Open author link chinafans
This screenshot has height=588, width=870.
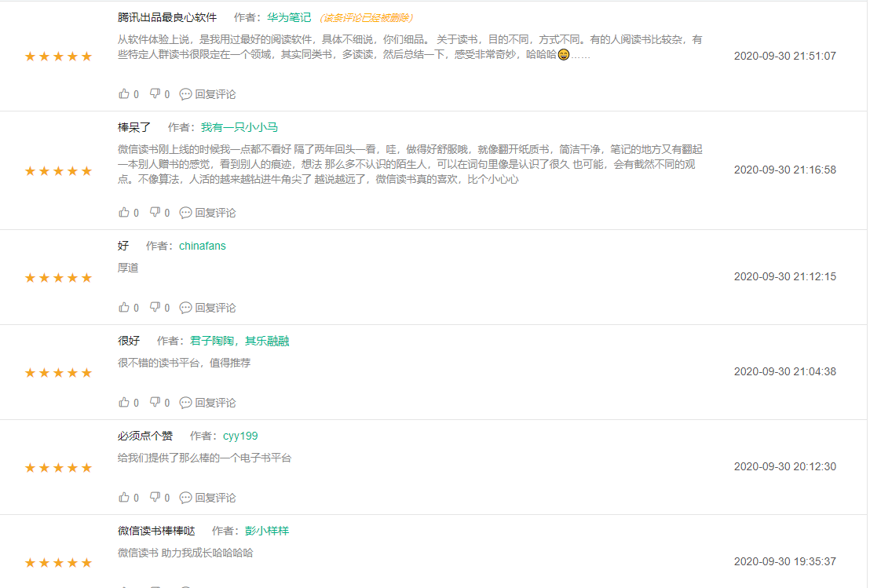[x=203, y=246]
